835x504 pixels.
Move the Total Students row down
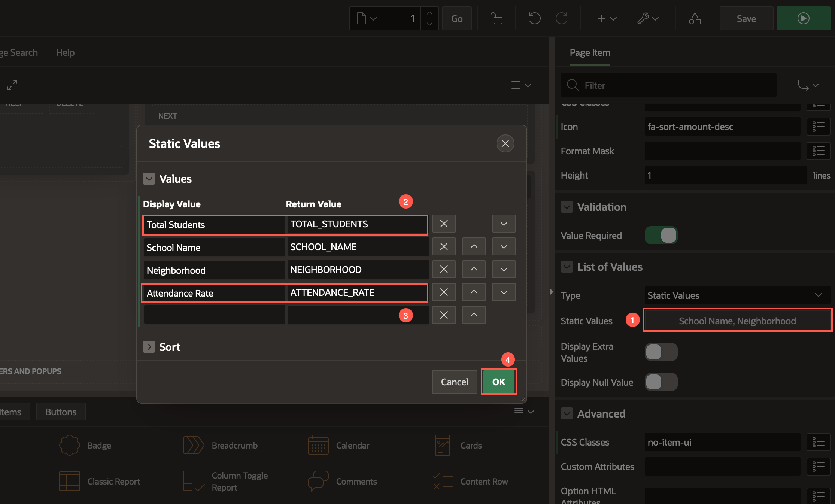[x=504, y=224]
